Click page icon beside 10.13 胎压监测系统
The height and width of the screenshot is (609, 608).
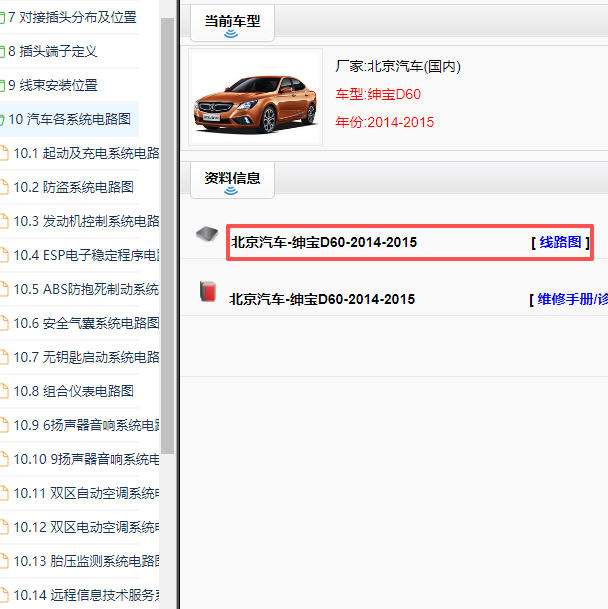tap(4, 561)
